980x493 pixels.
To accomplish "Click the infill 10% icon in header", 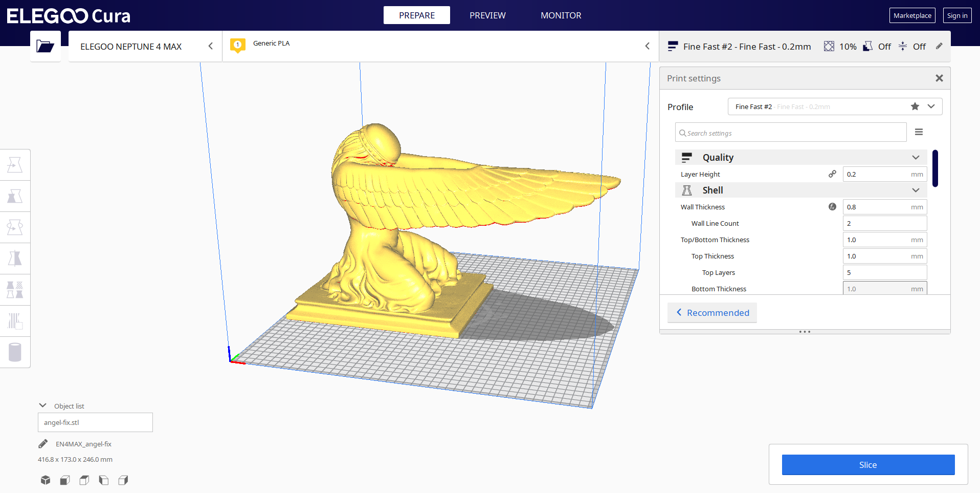I will coord(829,47).
